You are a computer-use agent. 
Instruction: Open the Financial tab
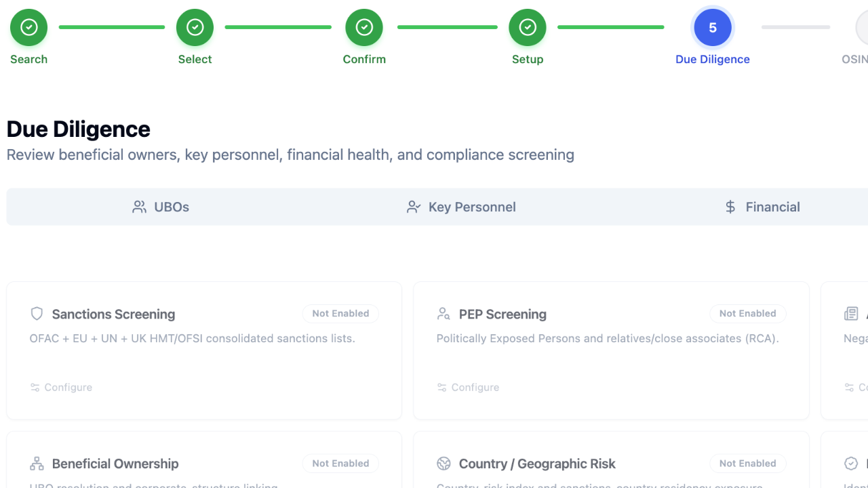tap(762, 207)
